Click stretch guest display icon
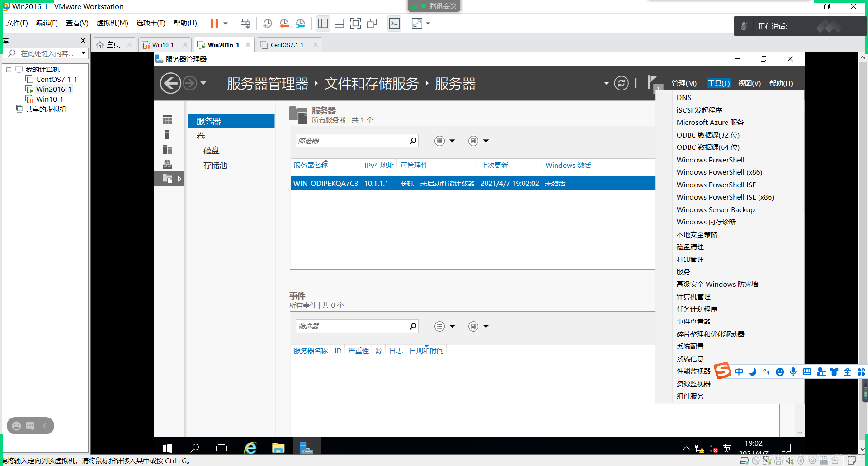The image size is (868, 466). 417,24
